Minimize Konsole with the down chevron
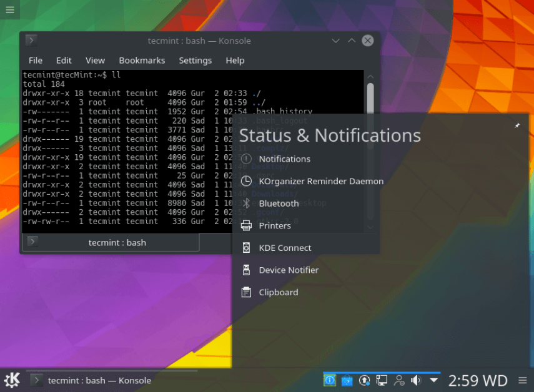This screenshot has height=392, width=534. 335,41
